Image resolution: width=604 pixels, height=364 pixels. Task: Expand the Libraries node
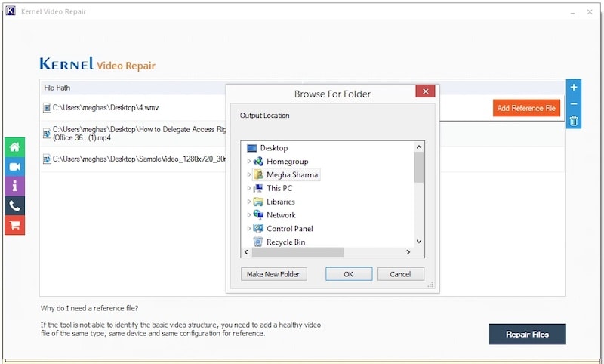click(249, 202)
